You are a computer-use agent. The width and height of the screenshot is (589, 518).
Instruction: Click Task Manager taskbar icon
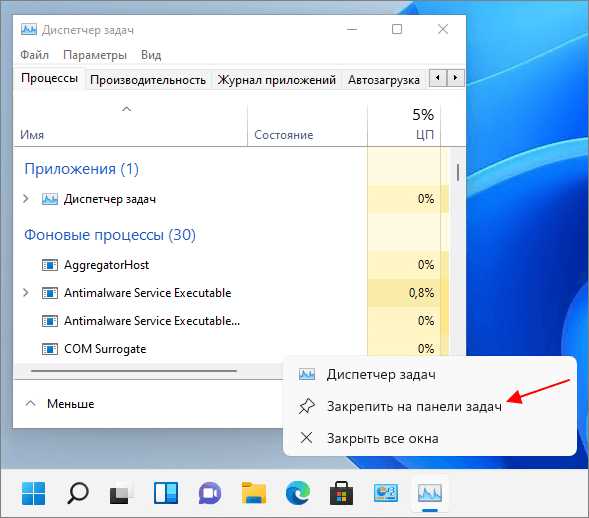(x=430, y=493)
